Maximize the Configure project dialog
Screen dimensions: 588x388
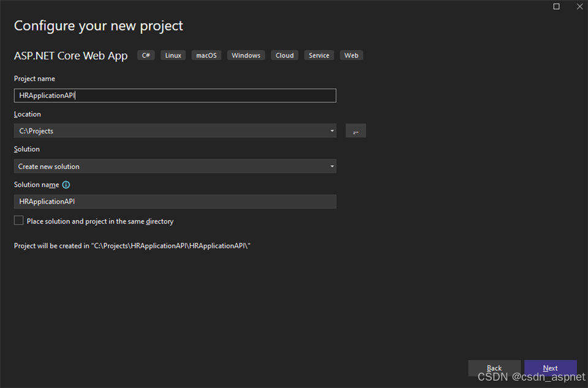point(557,6)
